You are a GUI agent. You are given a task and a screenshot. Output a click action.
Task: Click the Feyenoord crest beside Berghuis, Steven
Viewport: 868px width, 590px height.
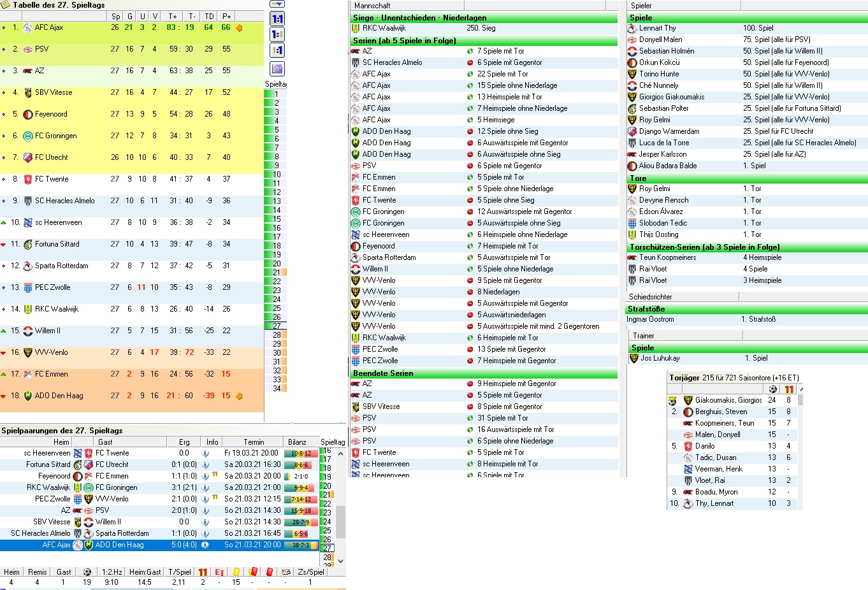[688, 412]
